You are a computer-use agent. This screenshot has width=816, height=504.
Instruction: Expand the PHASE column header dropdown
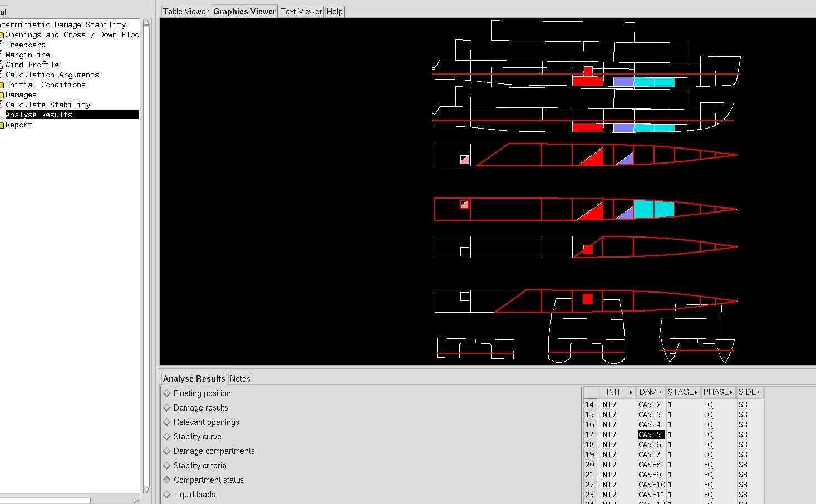pos(731,392)
